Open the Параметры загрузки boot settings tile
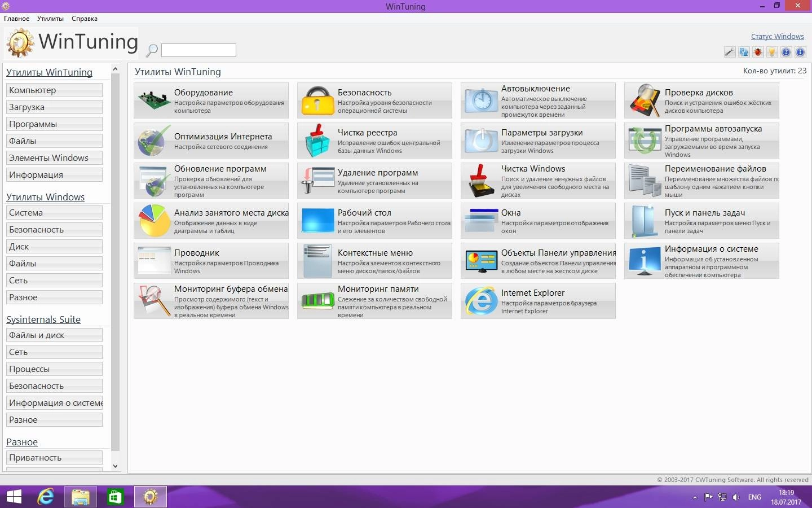This screenshot has width=812, height=508. [538, 141]
